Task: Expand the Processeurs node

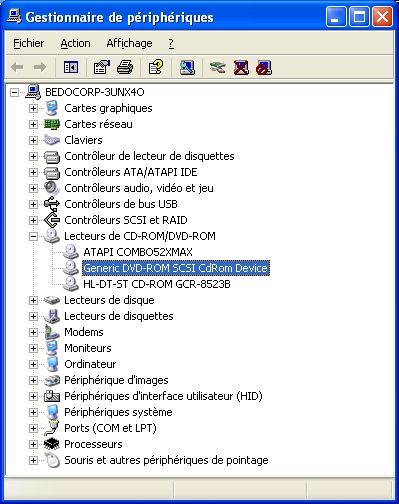Action: [33, 444]
